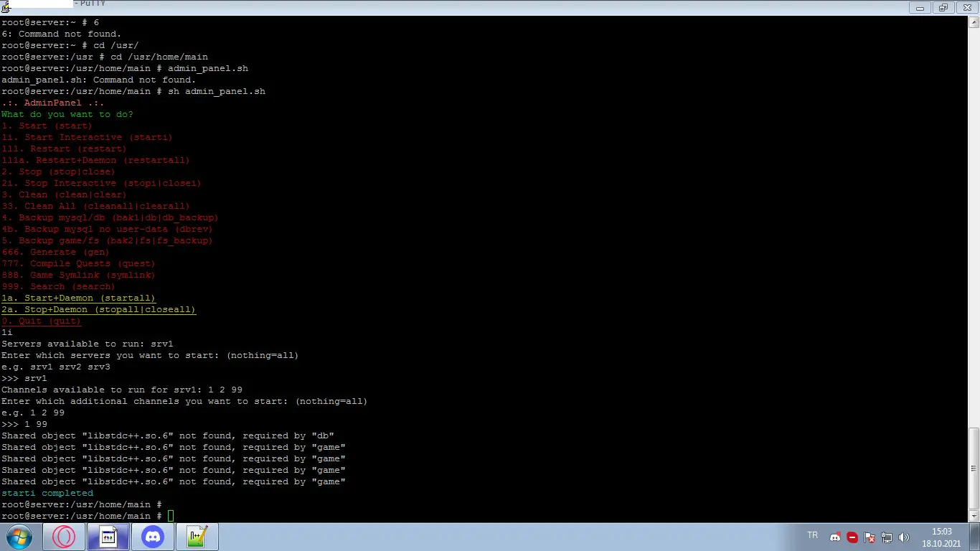
Task: Open Discord from the taskbar
Action: (152, 537)
